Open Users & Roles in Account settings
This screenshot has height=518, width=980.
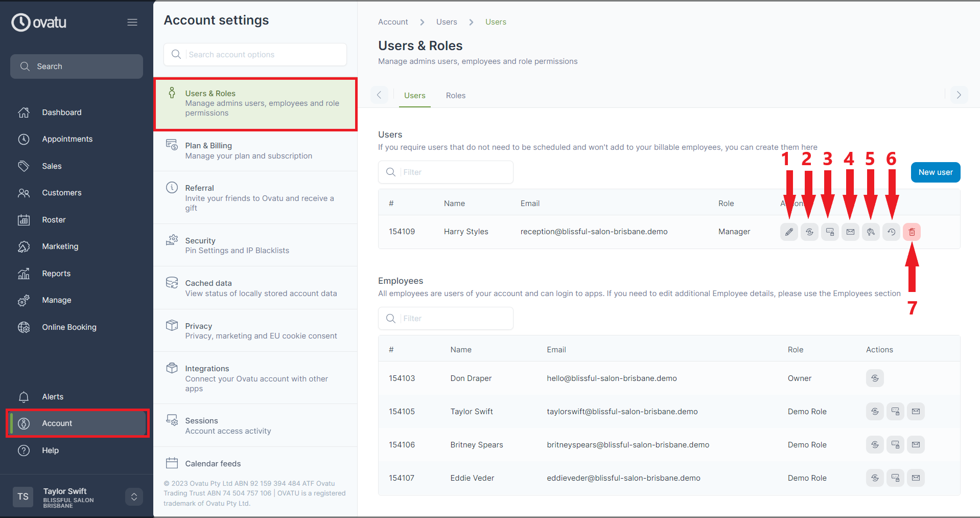tap(255, 103)
